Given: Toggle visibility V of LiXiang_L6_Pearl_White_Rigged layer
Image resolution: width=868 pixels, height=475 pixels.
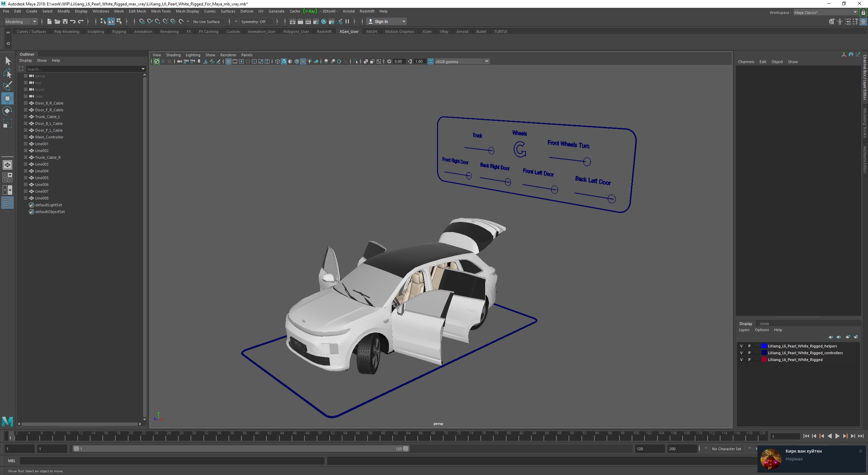Looking at the screenshot, I should [741, 360].
